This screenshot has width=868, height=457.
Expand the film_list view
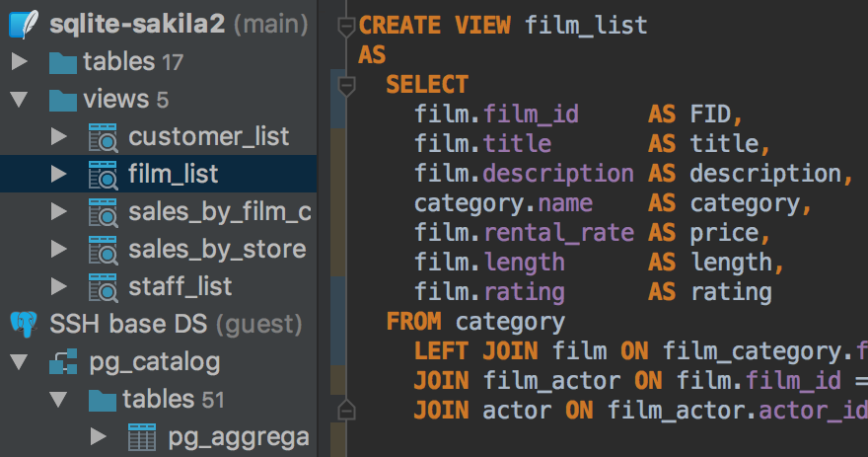(58, 174)
